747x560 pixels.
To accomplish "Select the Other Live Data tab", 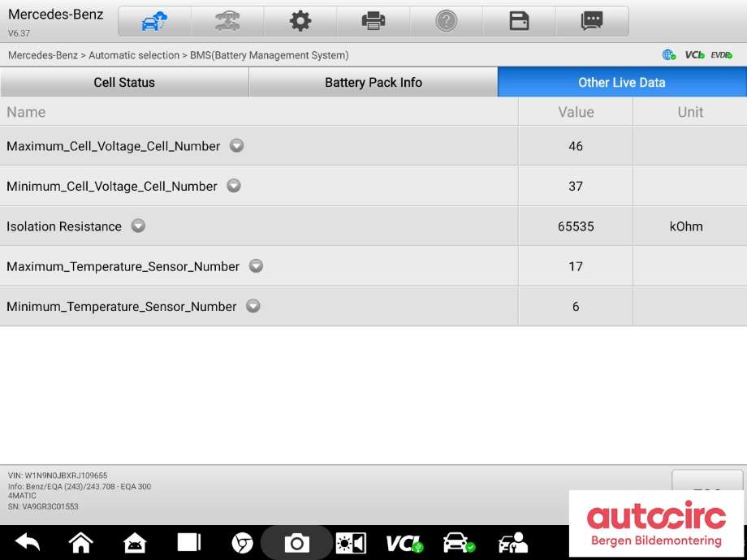I will tap(622, 83).
